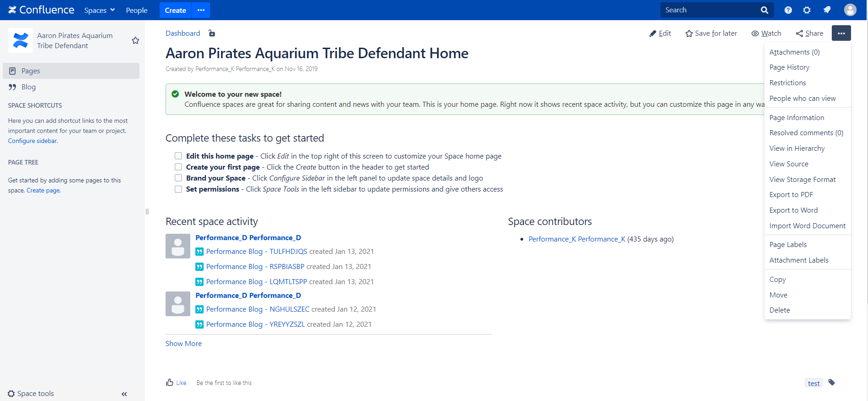Select Attachments (0) from the menu

[x=807, y=52]
